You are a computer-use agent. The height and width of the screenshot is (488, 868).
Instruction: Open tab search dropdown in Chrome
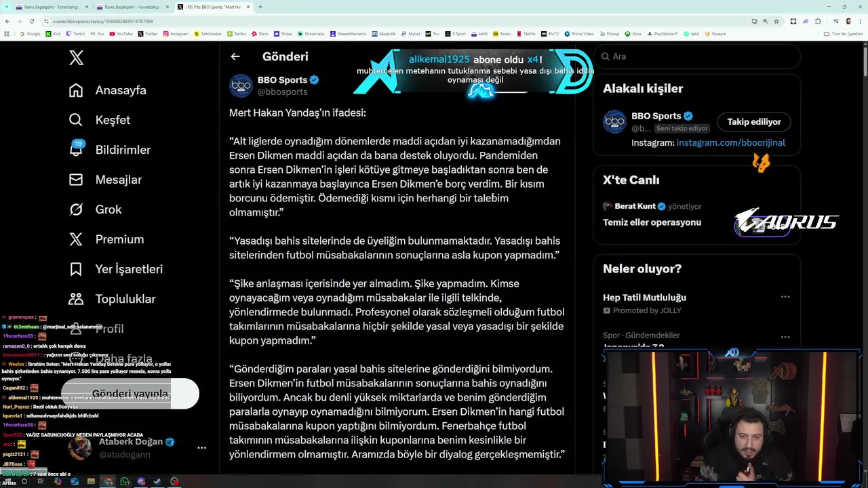coord(7,7)
